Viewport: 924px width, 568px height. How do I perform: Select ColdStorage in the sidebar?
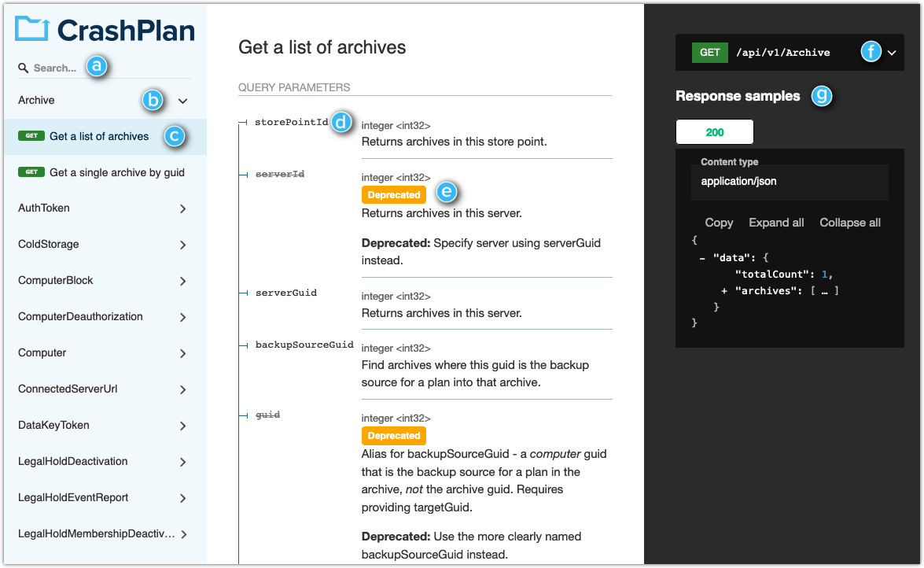pos(48,244)
